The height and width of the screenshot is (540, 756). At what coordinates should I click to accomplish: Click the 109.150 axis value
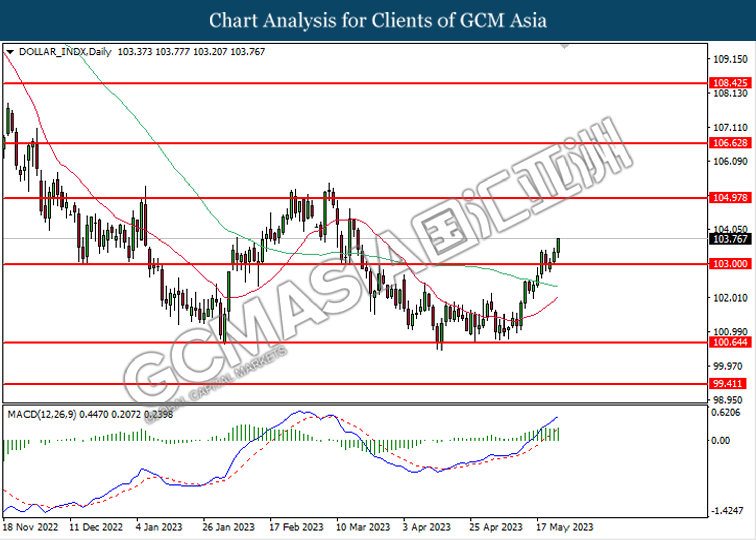tap(730, 59)
